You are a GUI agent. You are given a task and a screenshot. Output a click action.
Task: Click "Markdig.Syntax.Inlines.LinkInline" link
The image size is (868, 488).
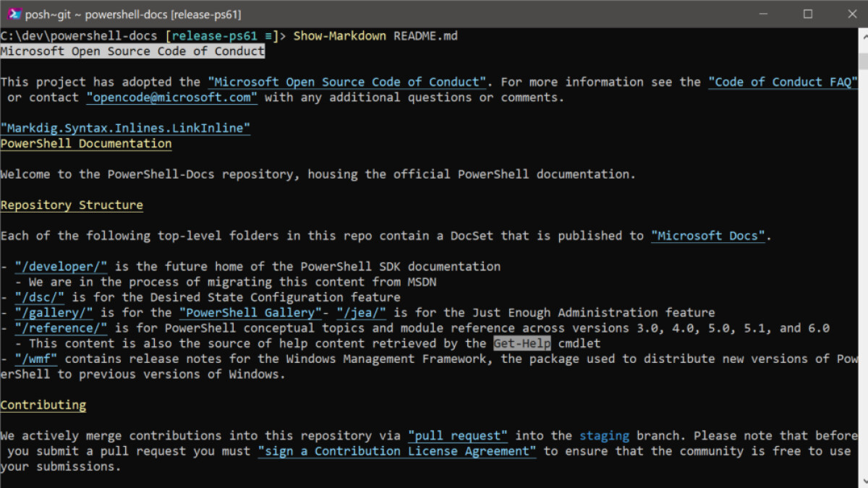[x=125, y=129]
